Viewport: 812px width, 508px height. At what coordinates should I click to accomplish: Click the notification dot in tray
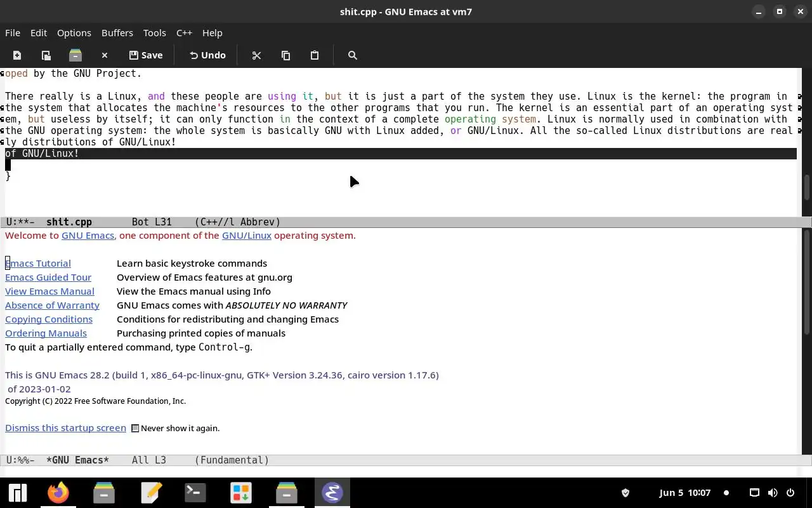[726, 493]
